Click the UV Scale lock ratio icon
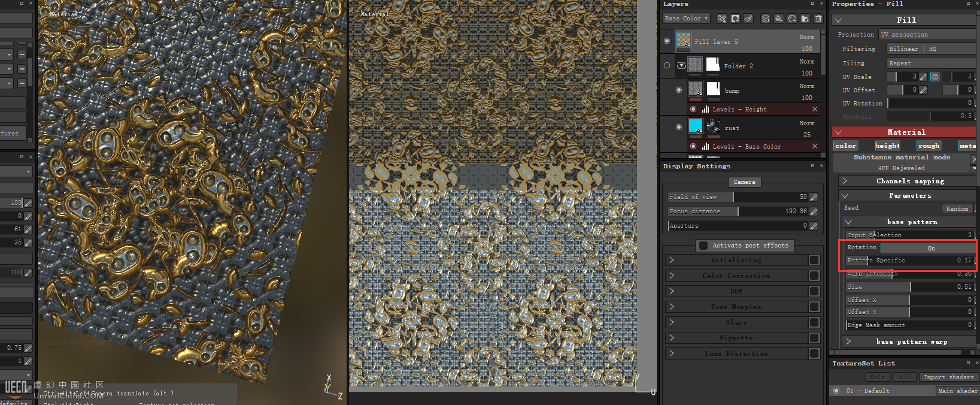This screenshot has width=980, height=405. click(935, 77)
